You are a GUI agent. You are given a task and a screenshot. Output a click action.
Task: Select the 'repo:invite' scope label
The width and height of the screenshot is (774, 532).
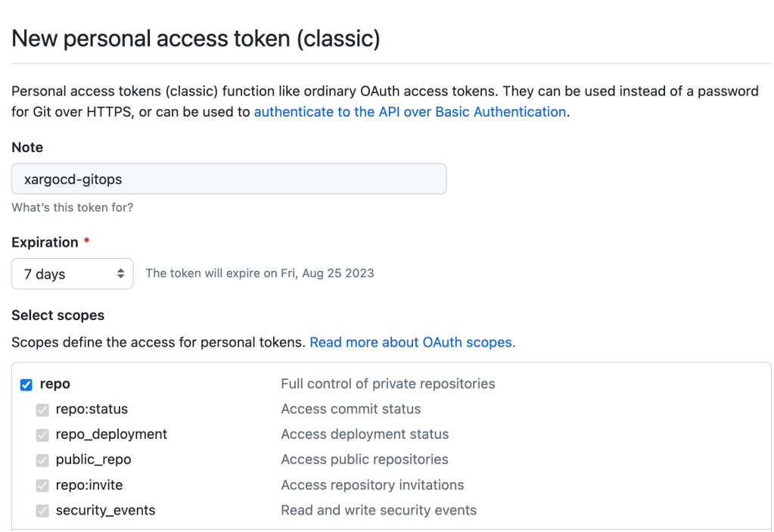[x=89, y=485]
